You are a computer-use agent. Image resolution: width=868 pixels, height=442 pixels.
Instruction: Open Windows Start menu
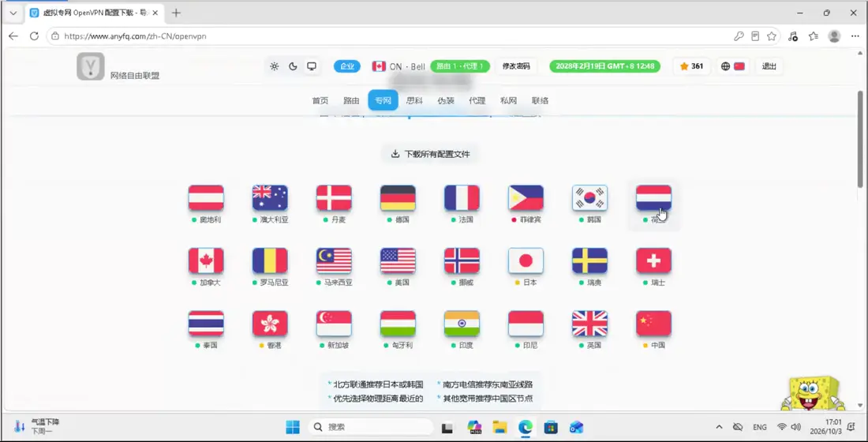292,427
